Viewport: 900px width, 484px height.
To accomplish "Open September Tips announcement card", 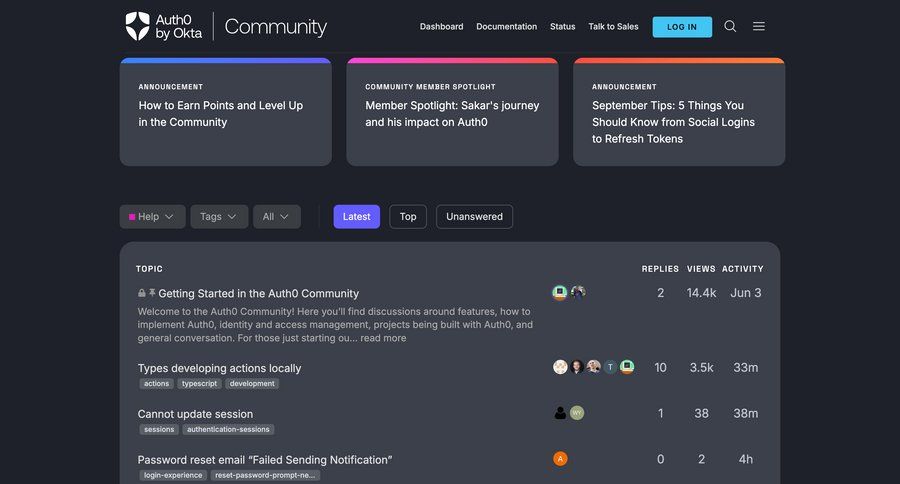I will (x=679, y=112).
